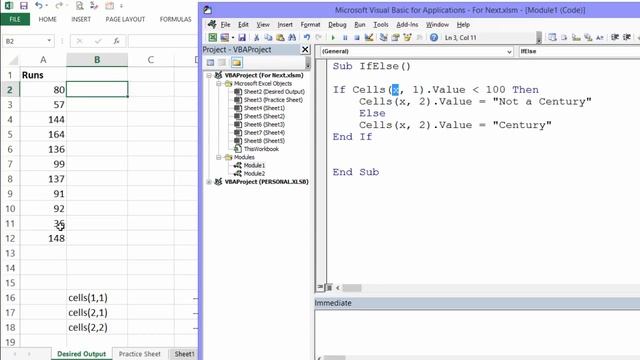640x360 pixels.
Task: Click the Indent icon in Edit toolbar
Action: tap(615, 38)
